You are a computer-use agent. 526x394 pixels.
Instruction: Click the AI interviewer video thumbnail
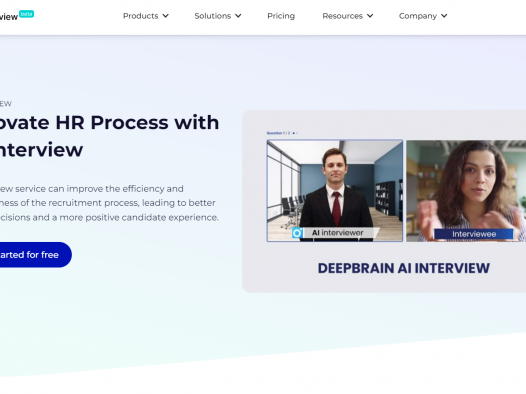335,190
